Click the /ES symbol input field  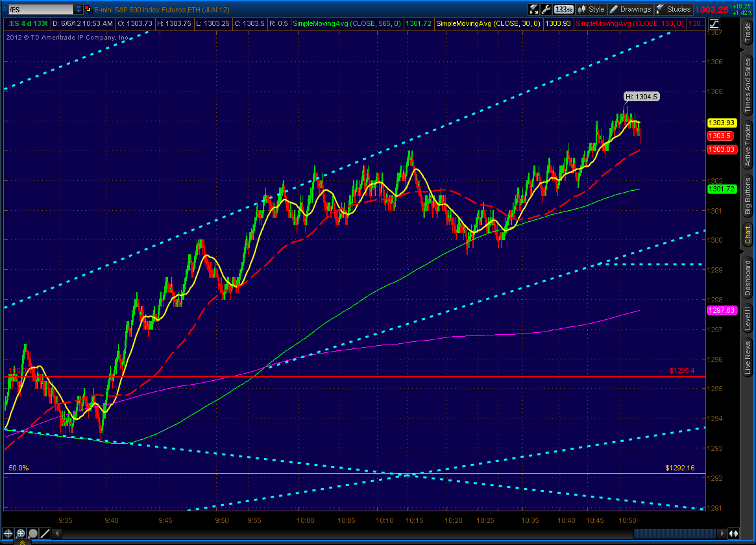[x=41, y=9]
